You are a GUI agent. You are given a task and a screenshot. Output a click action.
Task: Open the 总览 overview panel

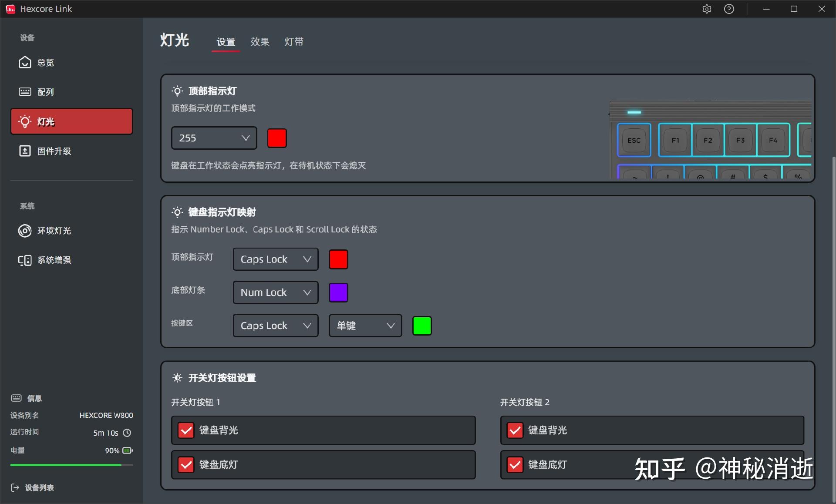pyautogui.click(x=45, y=62)
